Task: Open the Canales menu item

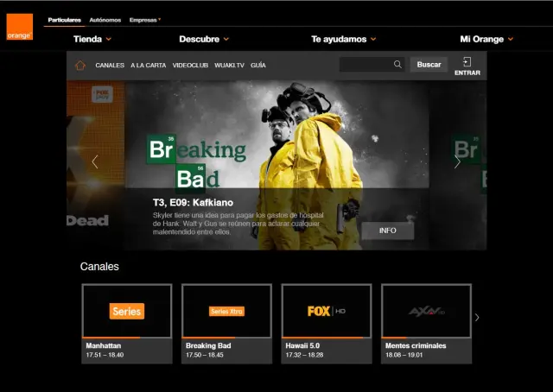Action: point(110,65)
